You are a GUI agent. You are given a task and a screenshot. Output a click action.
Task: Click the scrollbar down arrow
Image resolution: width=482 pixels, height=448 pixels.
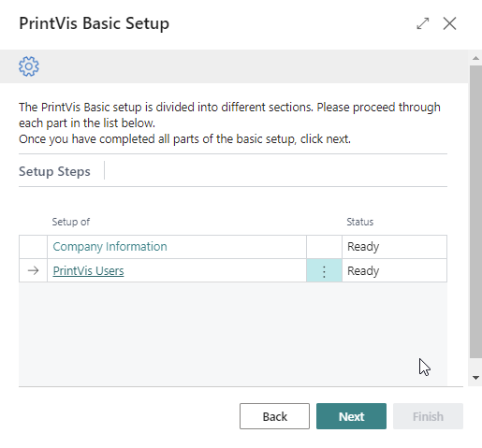(x=475, y=378)
